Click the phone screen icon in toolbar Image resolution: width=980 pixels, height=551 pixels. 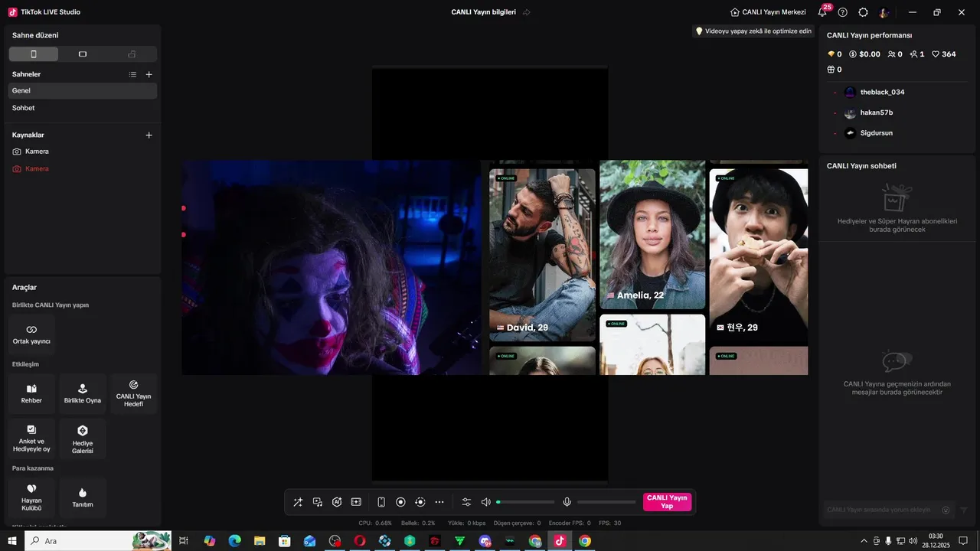point(381,502)
